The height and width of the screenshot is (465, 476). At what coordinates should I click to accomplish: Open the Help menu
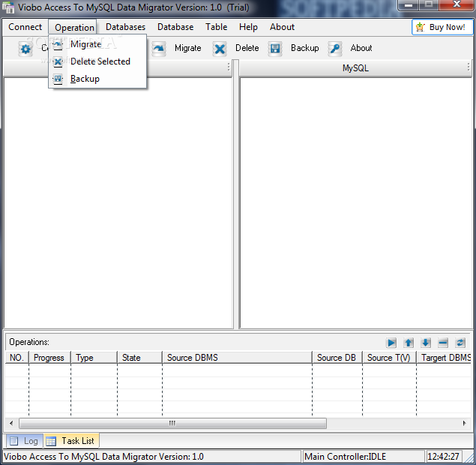tap(248, 27)
